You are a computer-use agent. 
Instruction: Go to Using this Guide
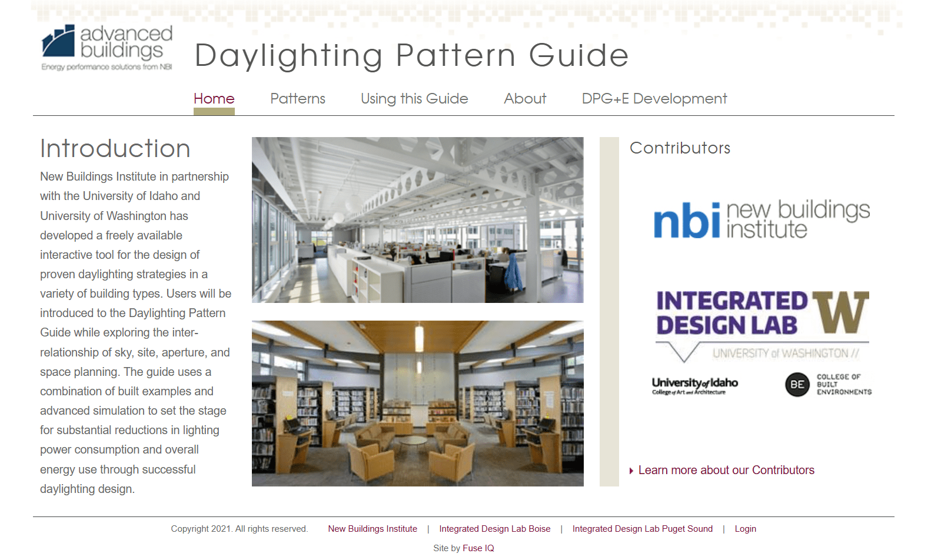click(414, 99)
